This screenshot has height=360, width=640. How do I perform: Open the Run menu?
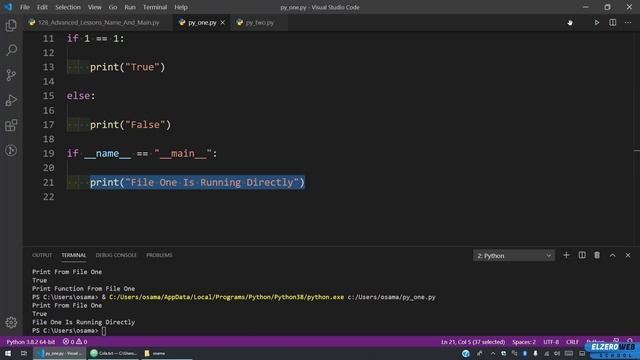[130, 7]
